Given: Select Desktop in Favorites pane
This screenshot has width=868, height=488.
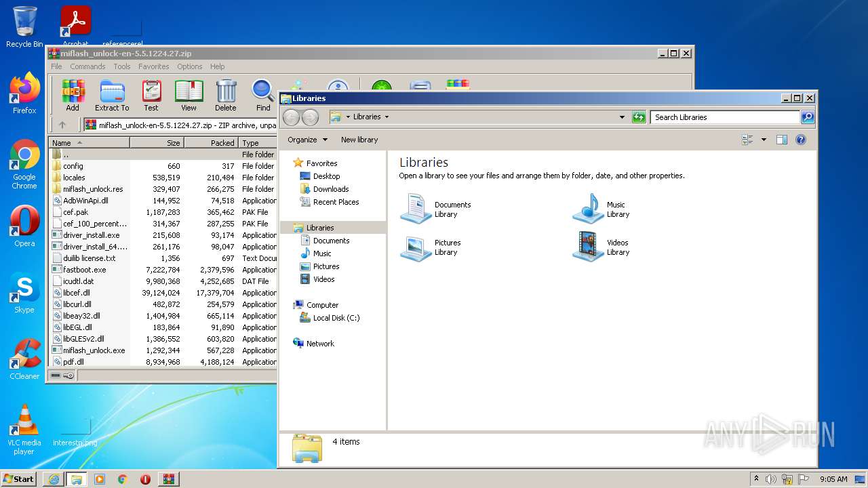Looking at the screenshot, I should pos(326,176).
